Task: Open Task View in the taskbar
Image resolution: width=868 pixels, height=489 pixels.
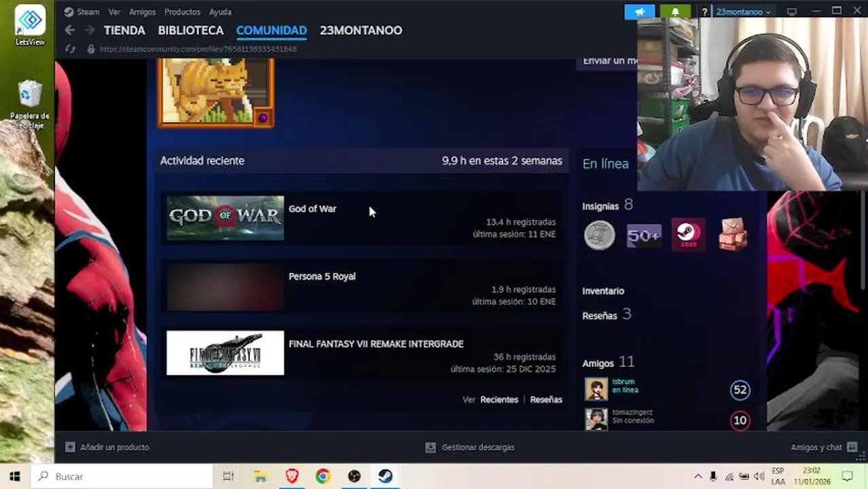Action: click(228, 476)
